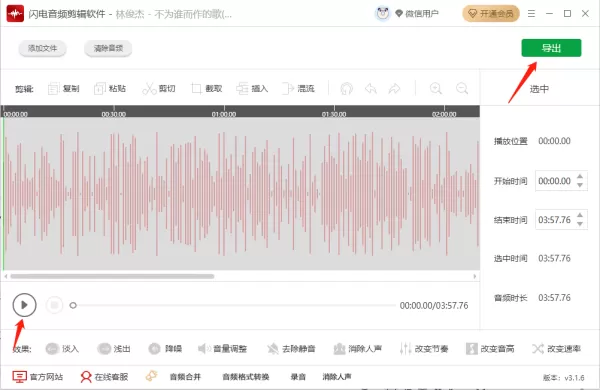Click the Selected (选中) panel header
The image size is (600, 390).
coord(539,89)
